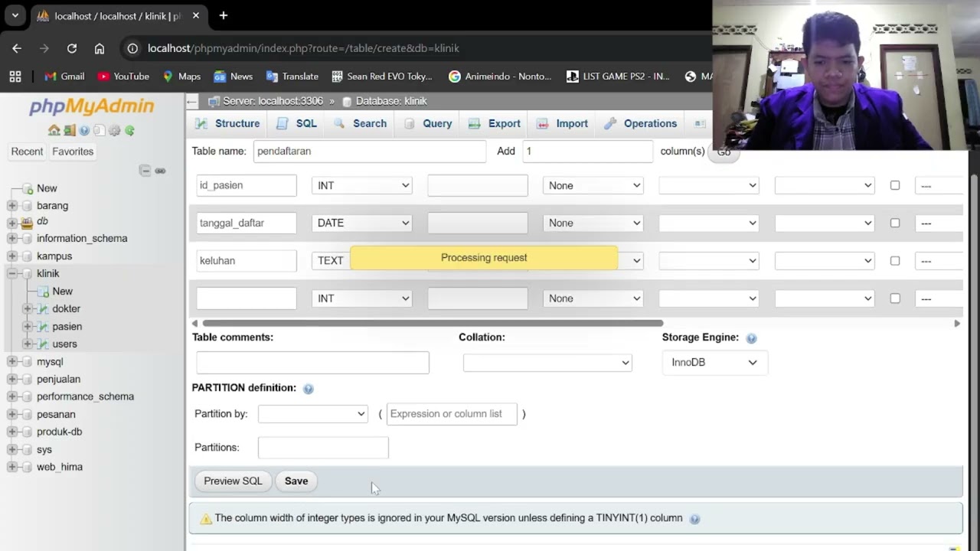Click the Favorites button
Image resolution: width=980 pixels, height=551 pixels.
[x=73, y=152]
